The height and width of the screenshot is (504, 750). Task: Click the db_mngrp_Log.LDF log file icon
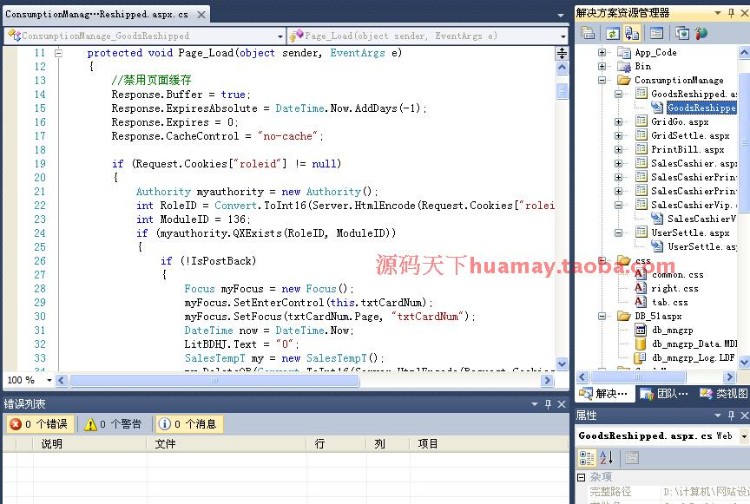(640, 358)
